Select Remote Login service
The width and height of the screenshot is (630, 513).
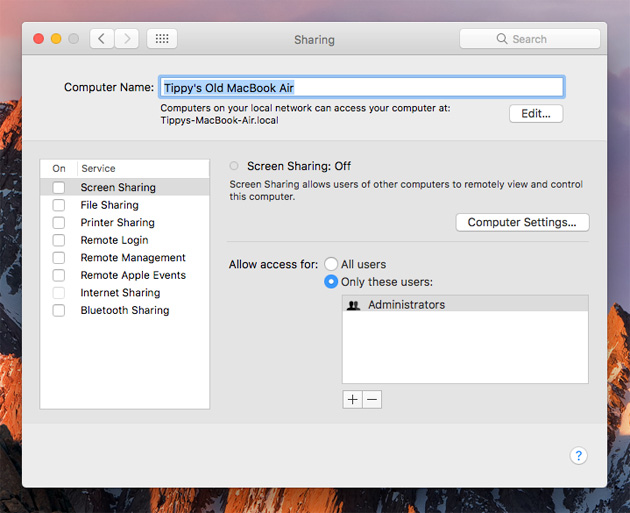click(125, 240)
